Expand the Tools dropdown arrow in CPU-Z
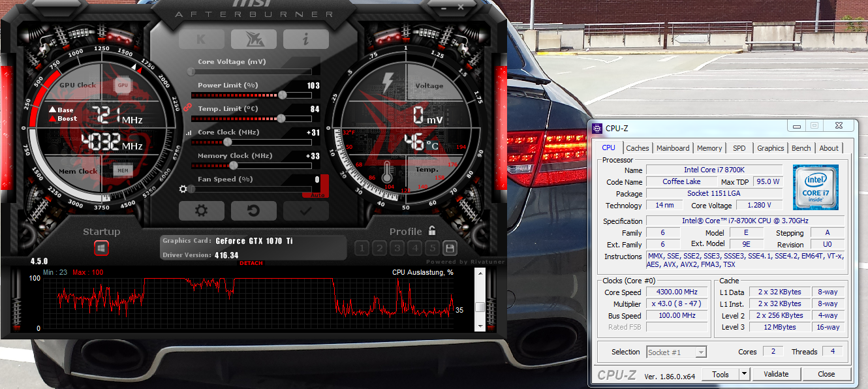This screenshot has width=868, height=389. pyautogui.click(x=744, y=374)
